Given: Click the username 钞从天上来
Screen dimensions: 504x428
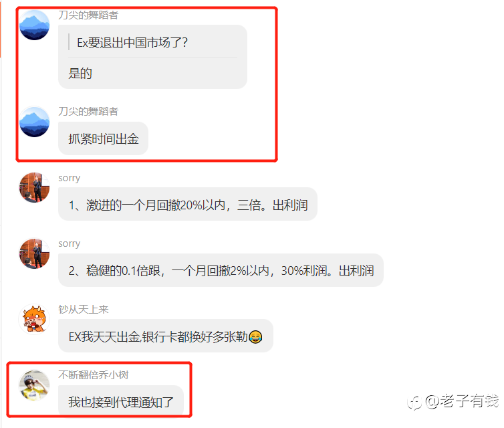Looking at the screenshot, I should tap(84, 310).
